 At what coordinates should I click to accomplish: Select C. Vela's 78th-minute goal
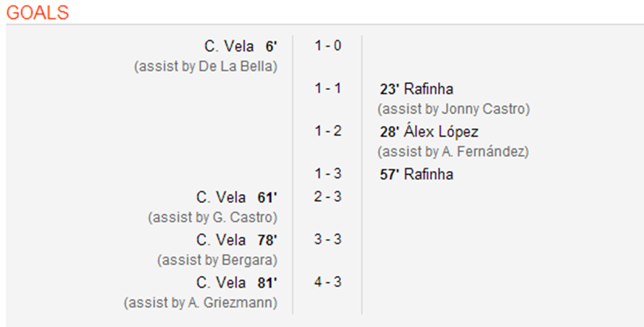tap(236, 240)
